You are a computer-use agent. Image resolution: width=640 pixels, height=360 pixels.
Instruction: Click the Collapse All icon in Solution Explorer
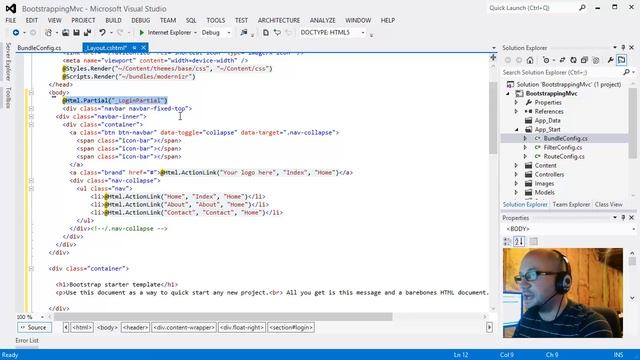(584, 60)
